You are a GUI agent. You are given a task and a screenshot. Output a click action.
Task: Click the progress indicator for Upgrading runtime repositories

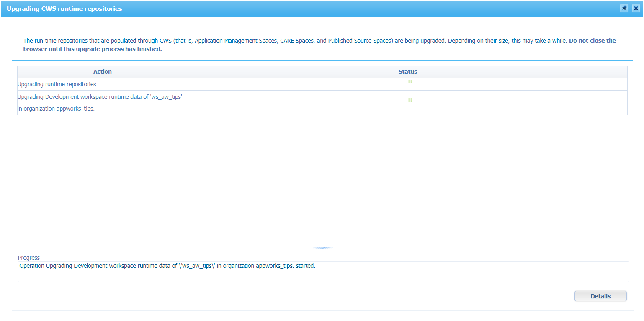(410, 82)
